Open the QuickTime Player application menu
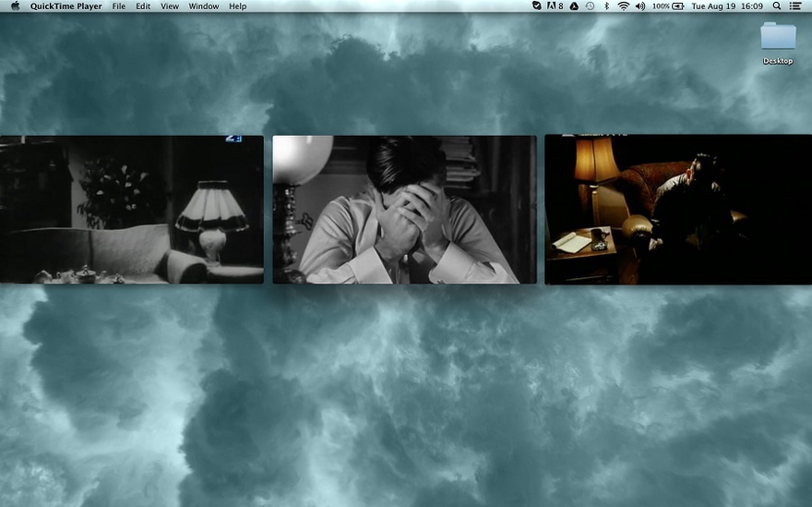The width and height of the screenshot is (812, 507). click(x=66, y=6)
